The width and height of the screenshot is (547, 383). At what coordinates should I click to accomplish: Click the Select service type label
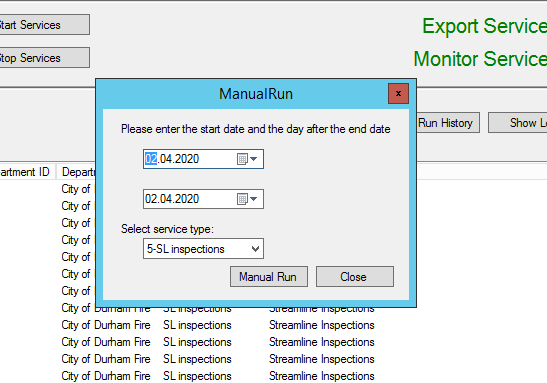167,229
